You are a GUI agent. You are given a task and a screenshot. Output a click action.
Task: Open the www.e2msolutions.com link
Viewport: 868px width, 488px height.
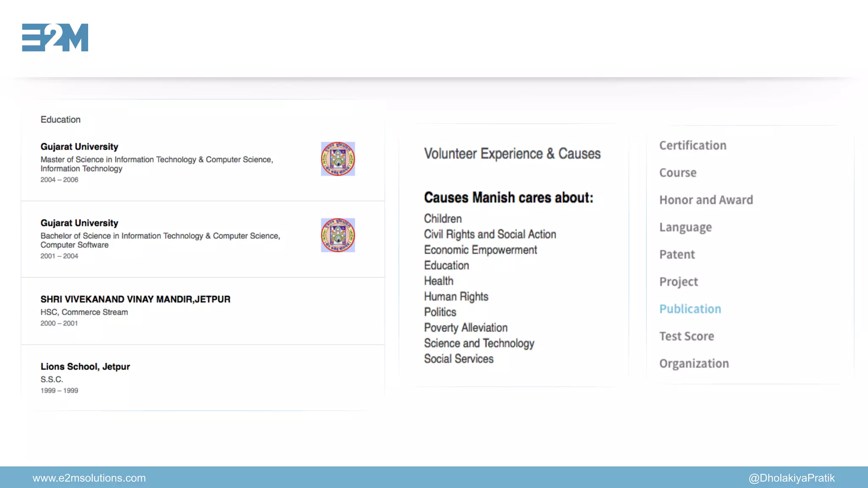coord(89,478)
